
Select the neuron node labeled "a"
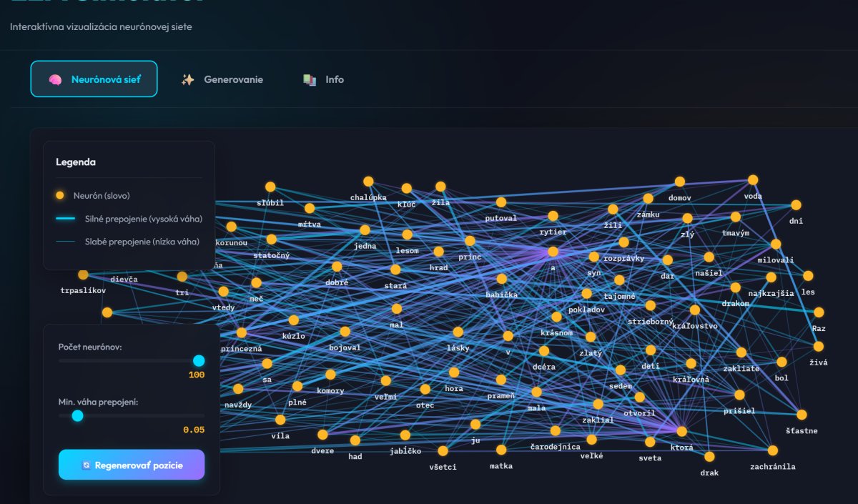click(x=552, y=252)
